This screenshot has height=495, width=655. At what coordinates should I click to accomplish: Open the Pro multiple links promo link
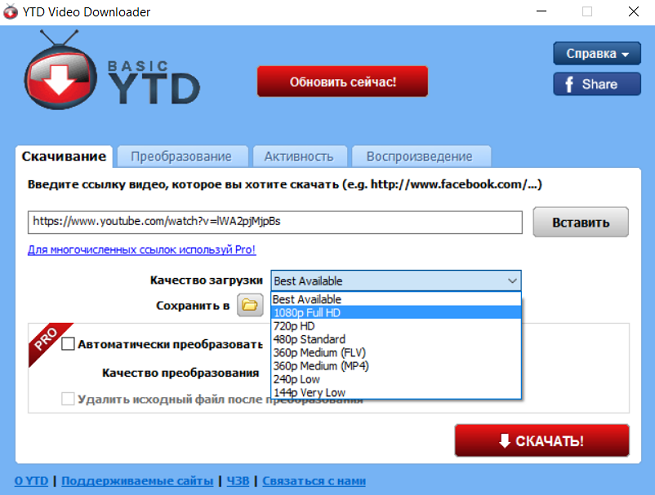[142, 250]
